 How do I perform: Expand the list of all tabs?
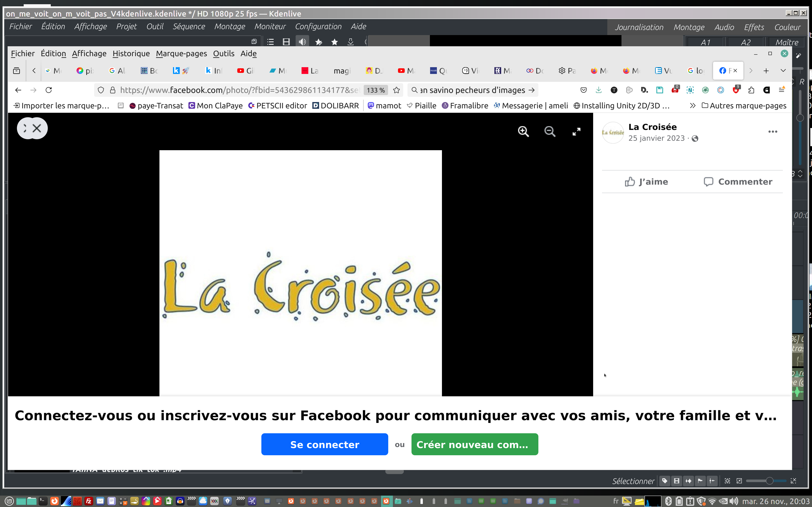[x=783, y=70]
